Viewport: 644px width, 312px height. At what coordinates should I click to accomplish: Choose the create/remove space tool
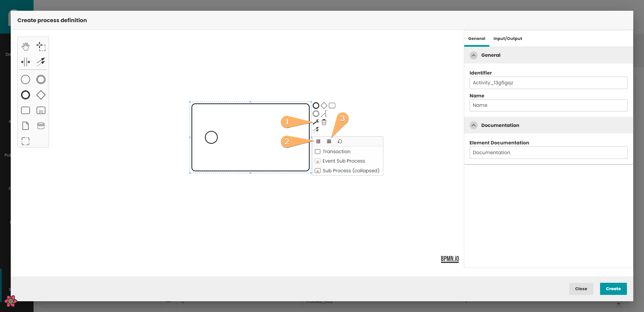(x=25, y=62)
